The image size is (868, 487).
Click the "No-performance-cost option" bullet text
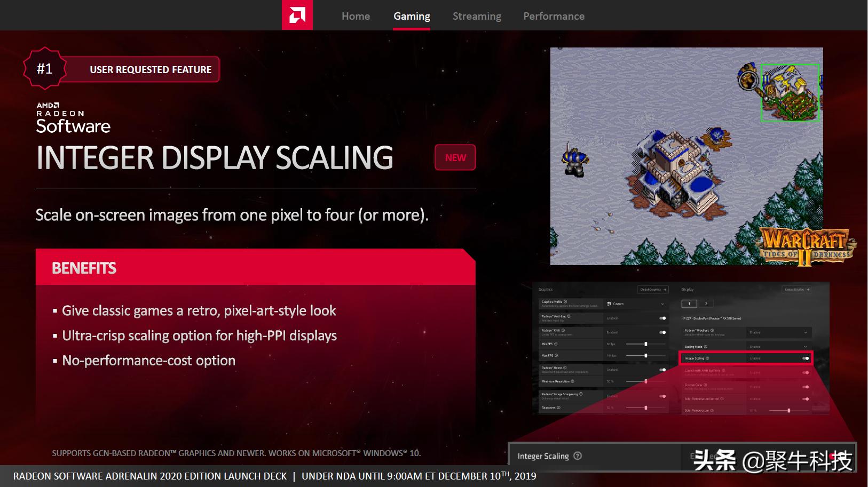(148, 361)
